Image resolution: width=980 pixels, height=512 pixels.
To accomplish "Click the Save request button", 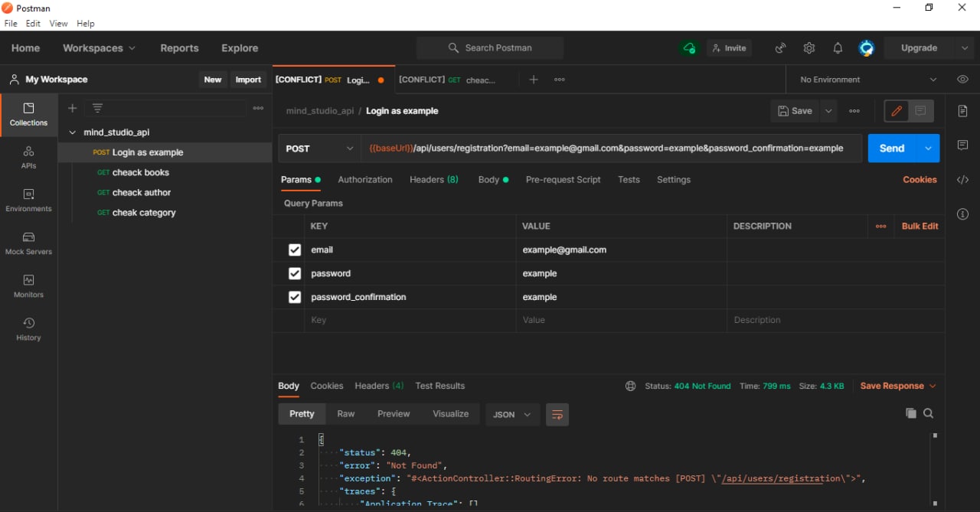I will click(795, 111).
